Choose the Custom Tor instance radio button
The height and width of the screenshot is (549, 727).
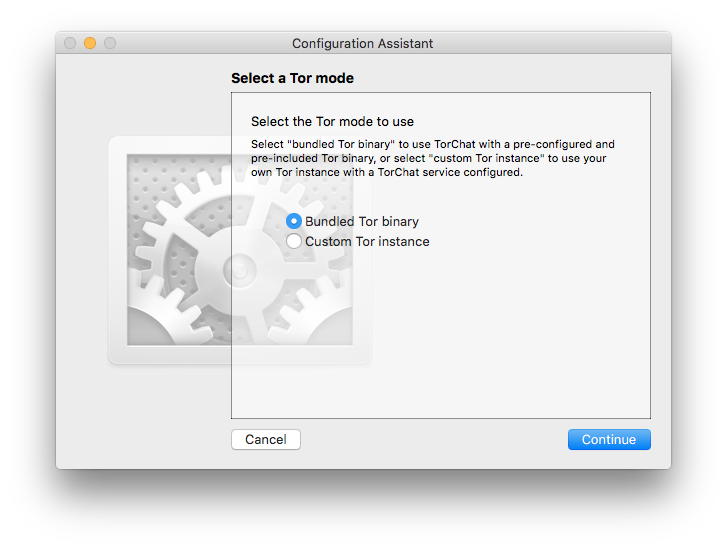coord(293,241)
